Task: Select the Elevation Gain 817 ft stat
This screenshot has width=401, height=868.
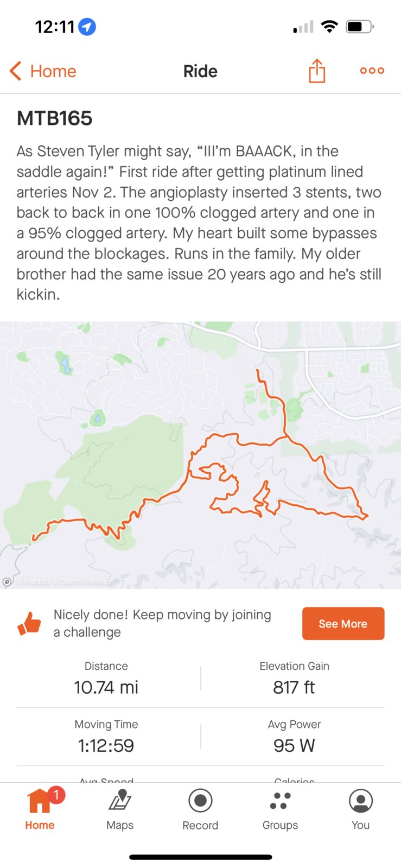Action: [x=294, y=679]
